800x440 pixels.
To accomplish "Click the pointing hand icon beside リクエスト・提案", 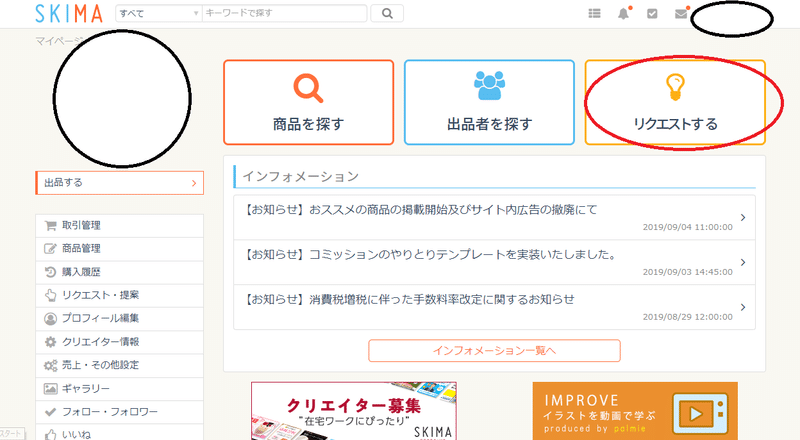I will coord(50,295).
